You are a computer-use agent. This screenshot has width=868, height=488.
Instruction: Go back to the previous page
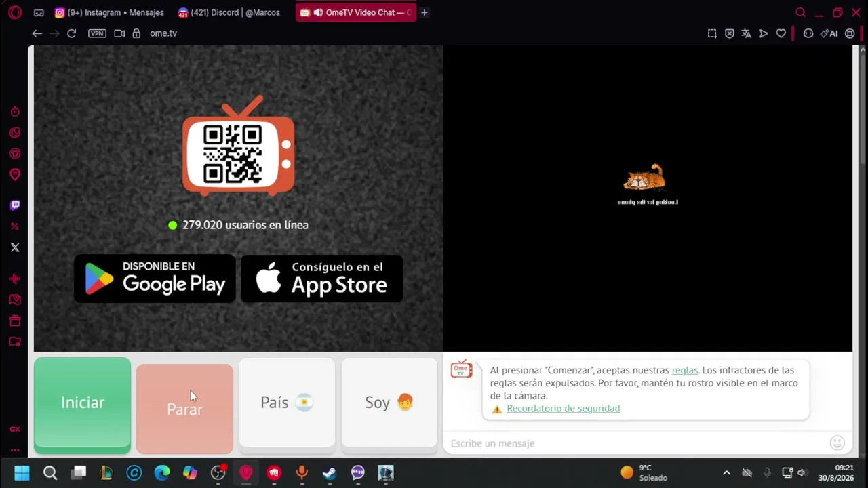pyautogui.click(x=37, y=33)
